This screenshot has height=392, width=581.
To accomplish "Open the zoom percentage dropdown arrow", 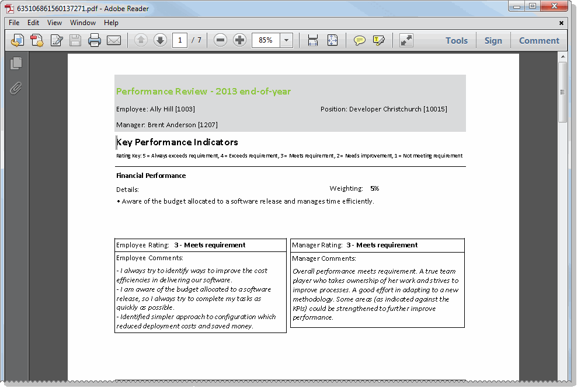I will pyautogui.click(x=287, y=40).
